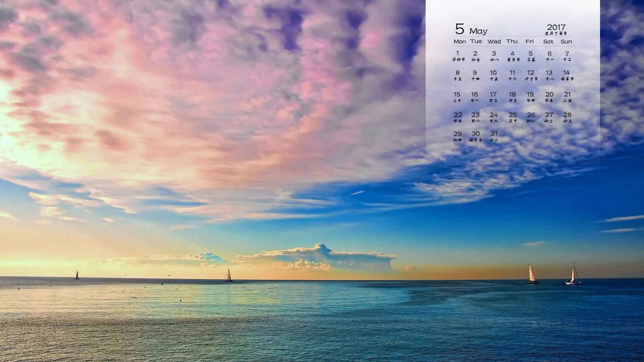This screenshot has height=362, width=644.
Task: Select date 31 on the calendar
Action: pyautogui.click(x=494, y=134)
